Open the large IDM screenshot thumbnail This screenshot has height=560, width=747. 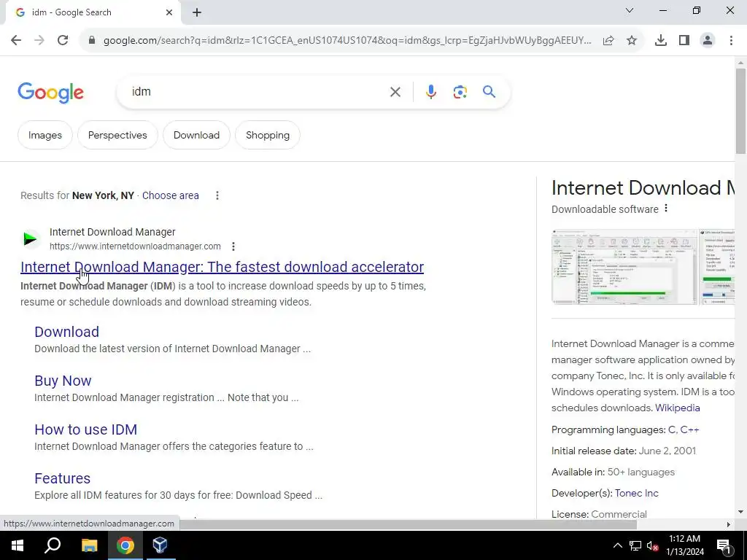pos(624,267)
